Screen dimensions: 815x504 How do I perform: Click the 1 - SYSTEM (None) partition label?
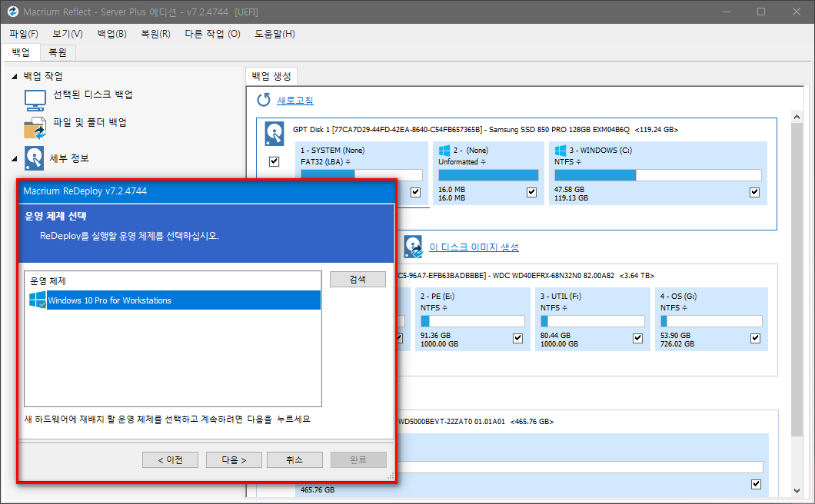[333, 150]
